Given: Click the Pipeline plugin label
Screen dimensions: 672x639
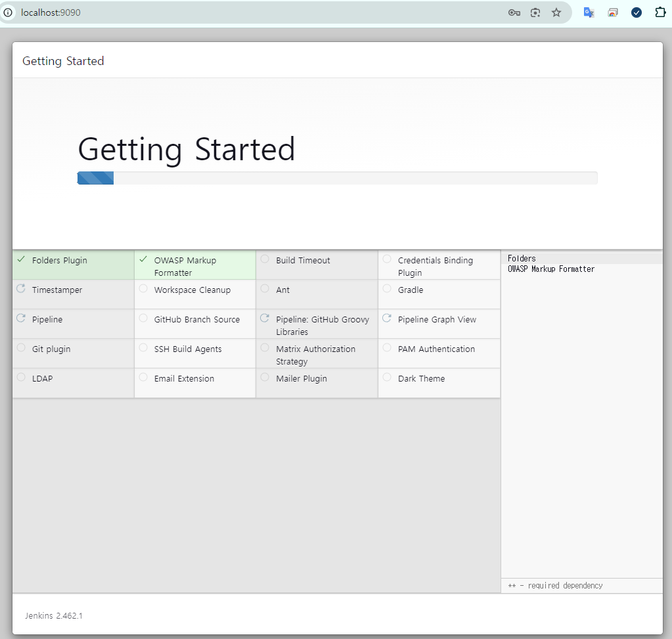Looking at the screenshot, I should click(x=47, y=320).
